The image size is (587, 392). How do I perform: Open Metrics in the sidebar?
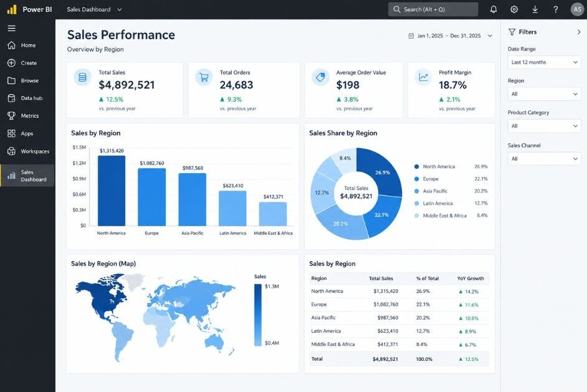click(27, 116)
